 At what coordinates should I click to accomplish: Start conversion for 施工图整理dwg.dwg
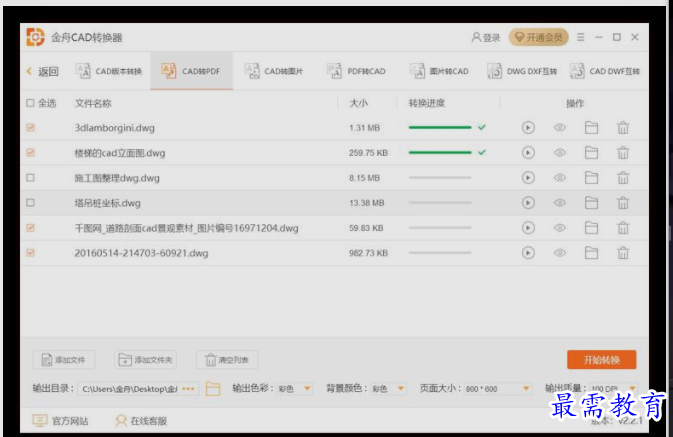tap(528, 177)
